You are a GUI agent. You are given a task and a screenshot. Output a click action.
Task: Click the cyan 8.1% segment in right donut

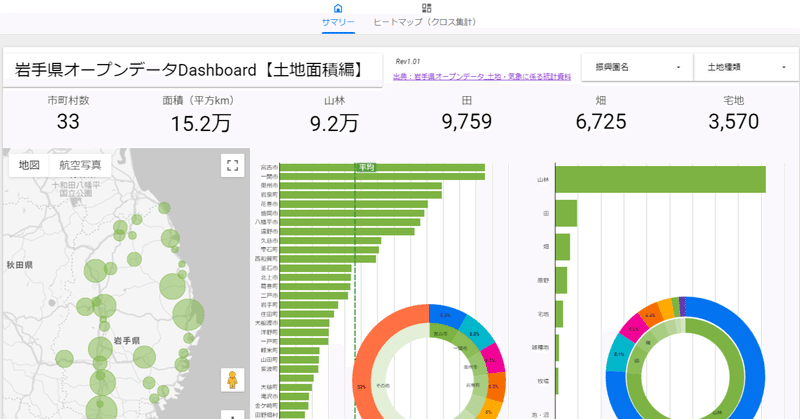617,354
